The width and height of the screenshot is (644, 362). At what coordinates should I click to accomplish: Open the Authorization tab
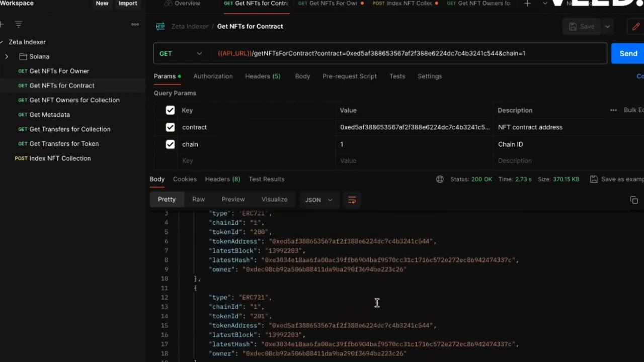click(x=213, y=76)
